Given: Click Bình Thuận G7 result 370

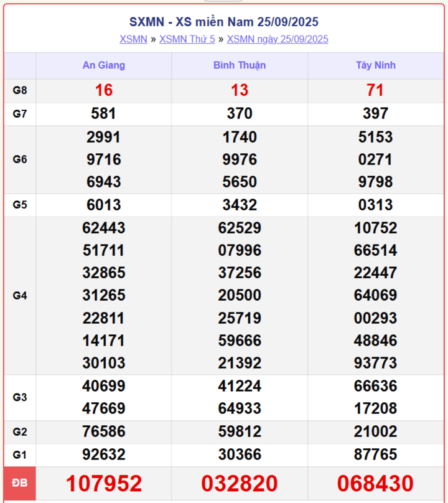Looking at the screenshot, I should tap(240, 113).
